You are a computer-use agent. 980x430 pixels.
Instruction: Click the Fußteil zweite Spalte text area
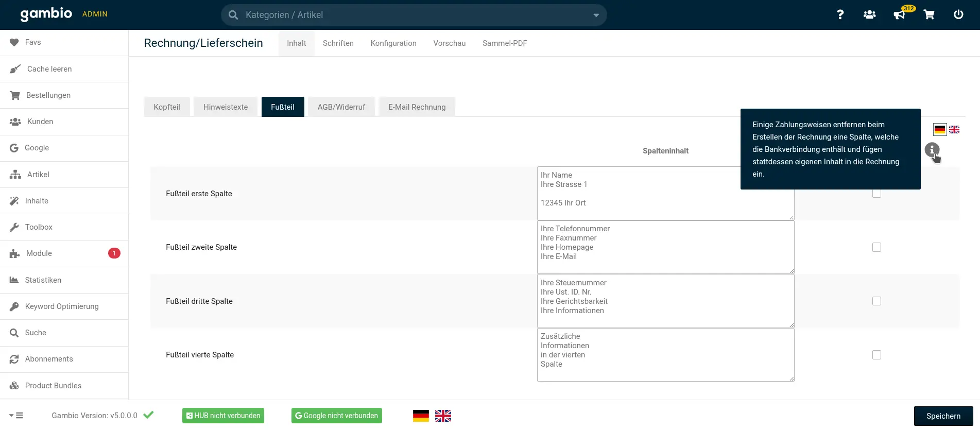pyautogui.click(x=665, y=247)
